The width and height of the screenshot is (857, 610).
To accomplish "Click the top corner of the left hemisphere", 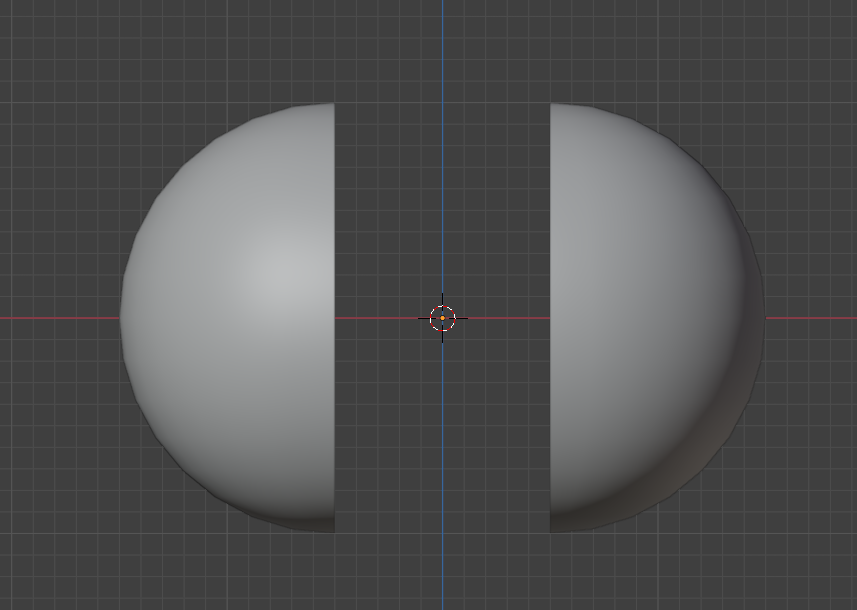I will coord(330,106).
